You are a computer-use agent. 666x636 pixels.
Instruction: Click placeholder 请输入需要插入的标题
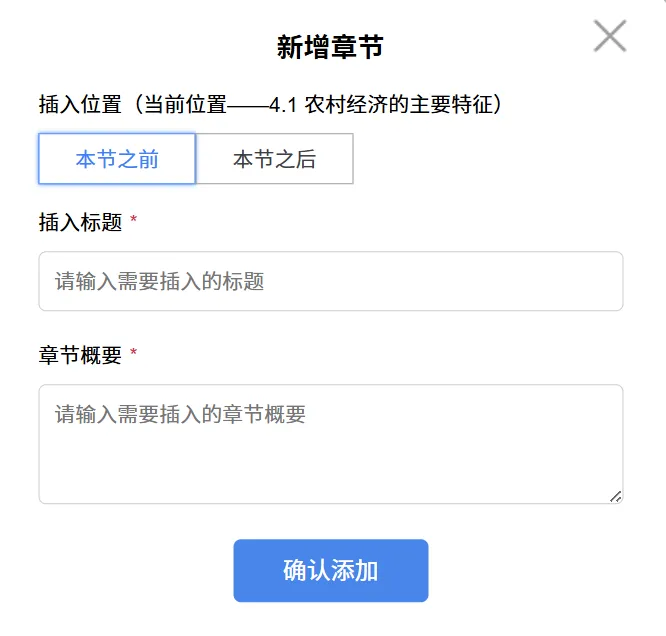pyautogui.click(x=159, y=281)
